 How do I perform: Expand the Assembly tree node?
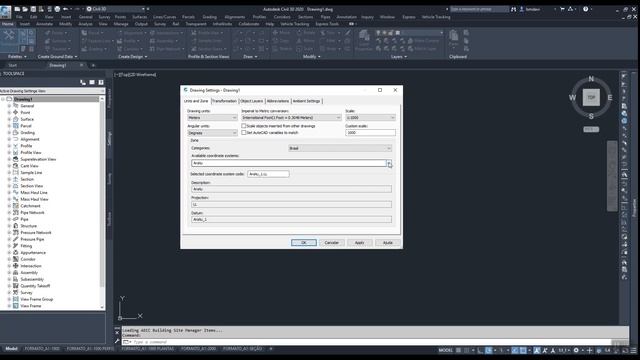[9, 273]
